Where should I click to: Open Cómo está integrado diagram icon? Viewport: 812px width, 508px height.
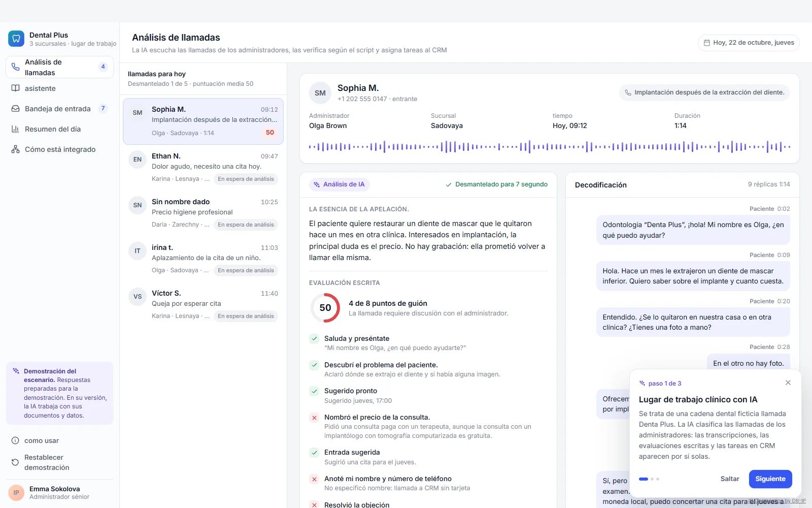tap(16, 149)
